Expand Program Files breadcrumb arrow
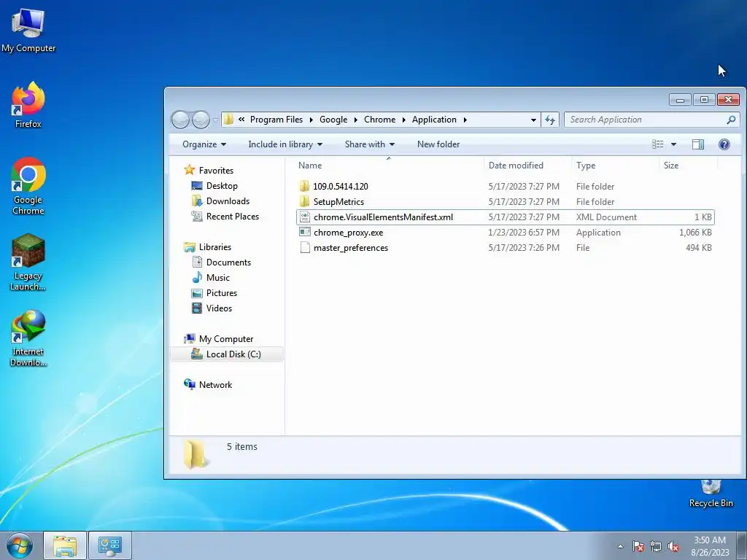The image size is (747, 560). (311, 120)
